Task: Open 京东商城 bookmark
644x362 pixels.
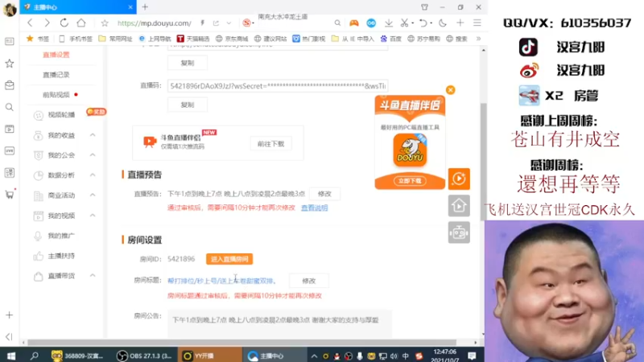Action: pos(232,39)
